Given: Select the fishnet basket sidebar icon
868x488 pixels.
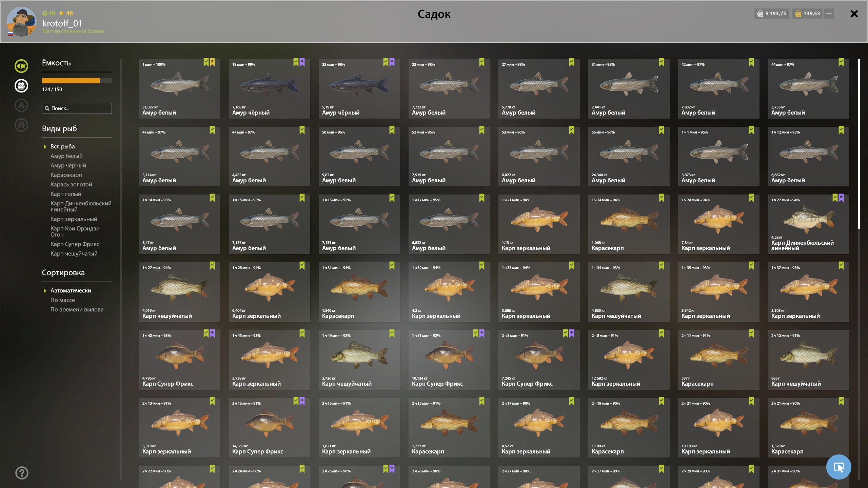Looking at the screenshot, I should (21, 86).
